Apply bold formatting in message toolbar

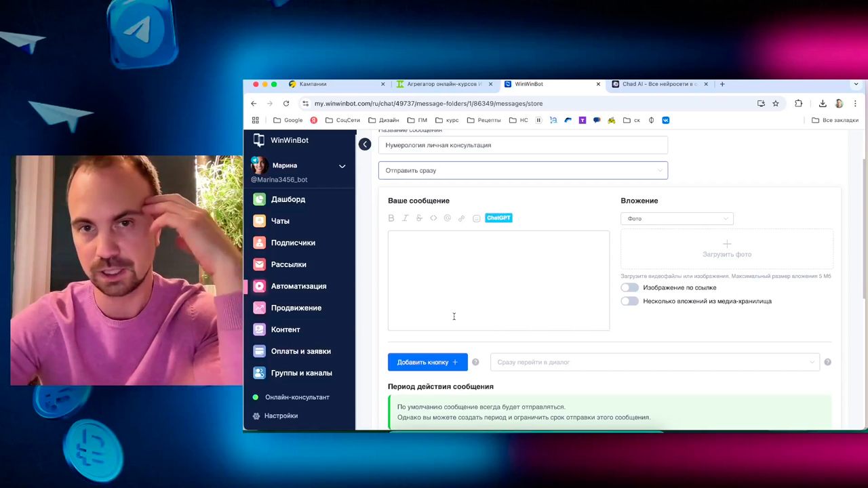tap(391, 218)
